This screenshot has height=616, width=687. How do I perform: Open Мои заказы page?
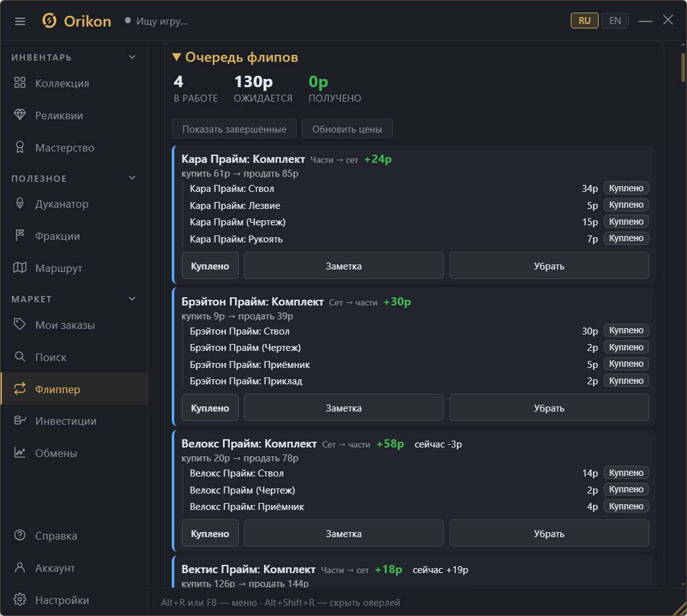pos(74,325)
